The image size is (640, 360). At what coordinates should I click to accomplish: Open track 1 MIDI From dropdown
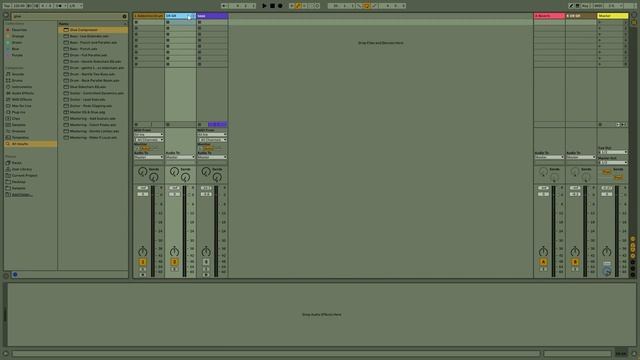[x=149, y=135]
